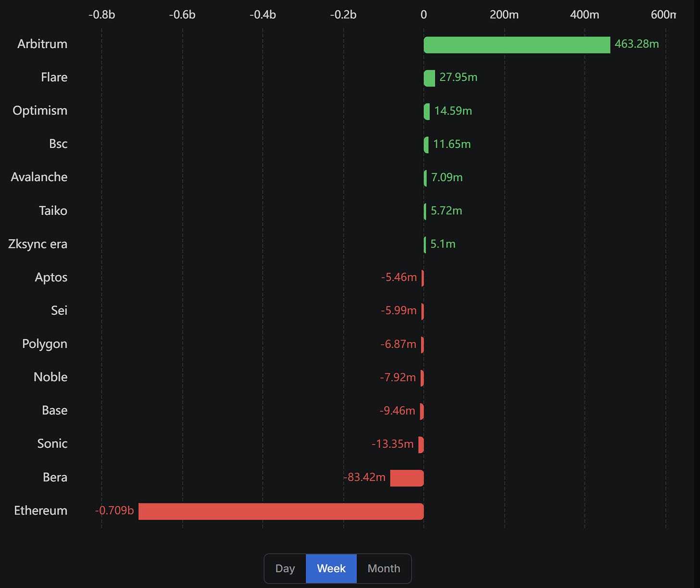The height and width of the screenshot is (588, 700).
Task: Click the 200m axis tick label
Action: click(504, 15)
